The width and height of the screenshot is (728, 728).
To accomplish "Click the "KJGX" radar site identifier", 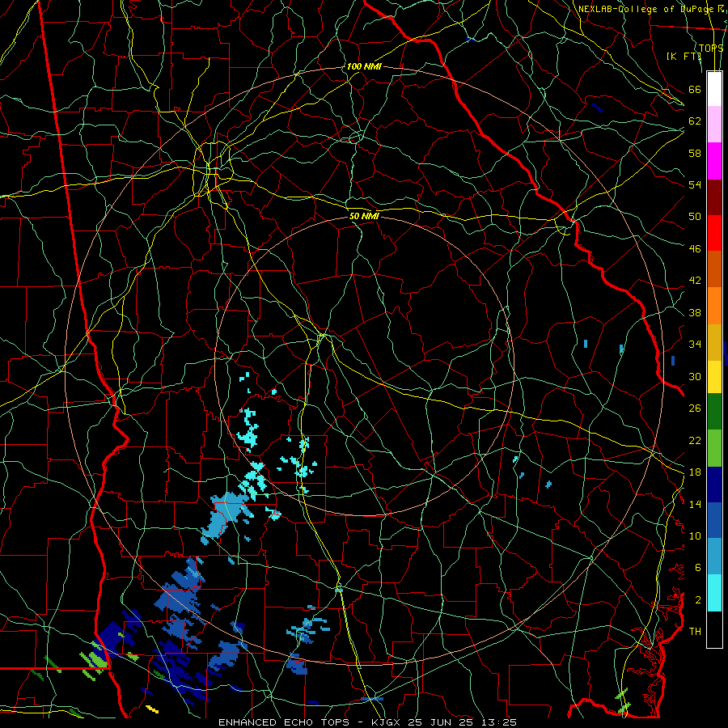I will (x=387, y=722).
